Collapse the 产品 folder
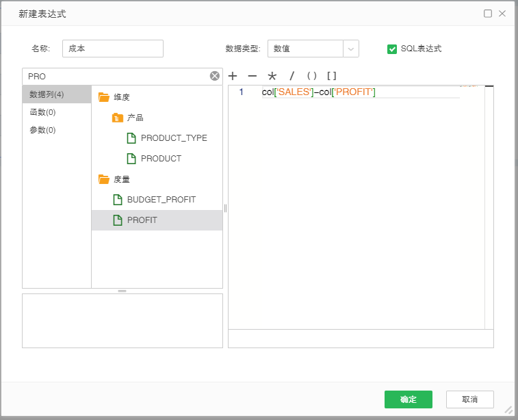 (x=118, y=118)
